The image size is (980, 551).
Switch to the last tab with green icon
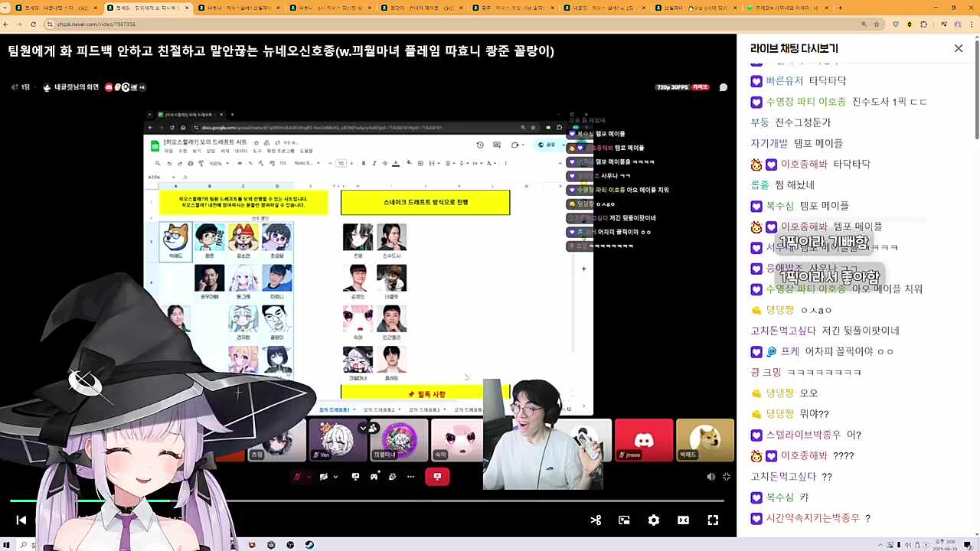point(787,8)
